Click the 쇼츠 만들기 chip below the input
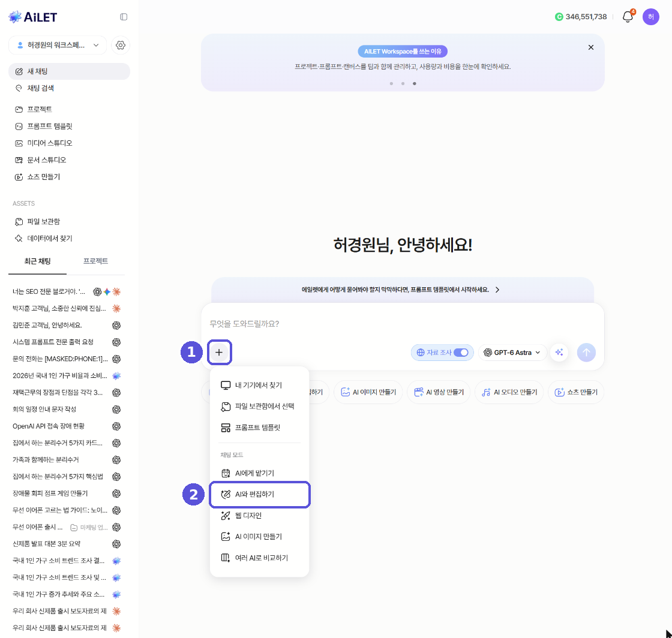672x638 pixels. point(576,392)
